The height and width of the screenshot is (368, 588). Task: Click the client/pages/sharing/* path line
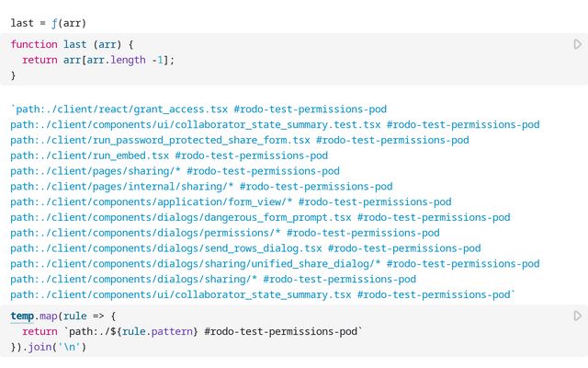coord(175,171)
